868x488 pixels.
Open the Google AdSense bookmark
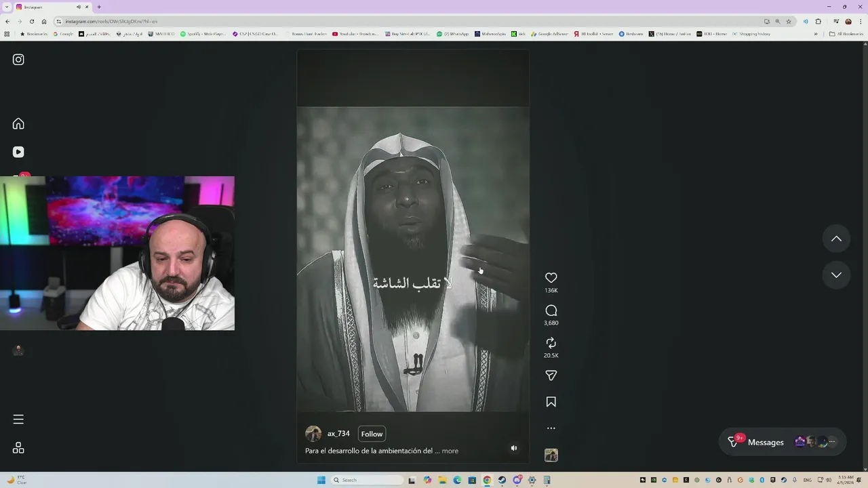pyautogui.click(x=549, y=34)
